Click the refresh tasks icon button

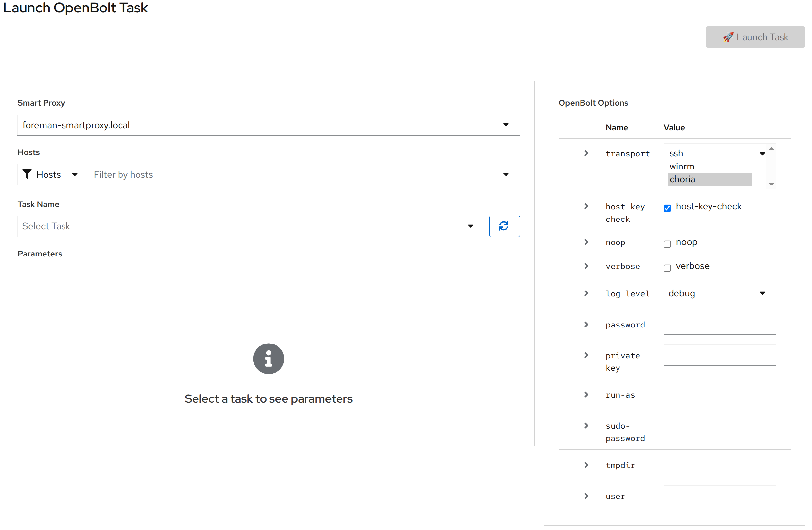point(504,226)
